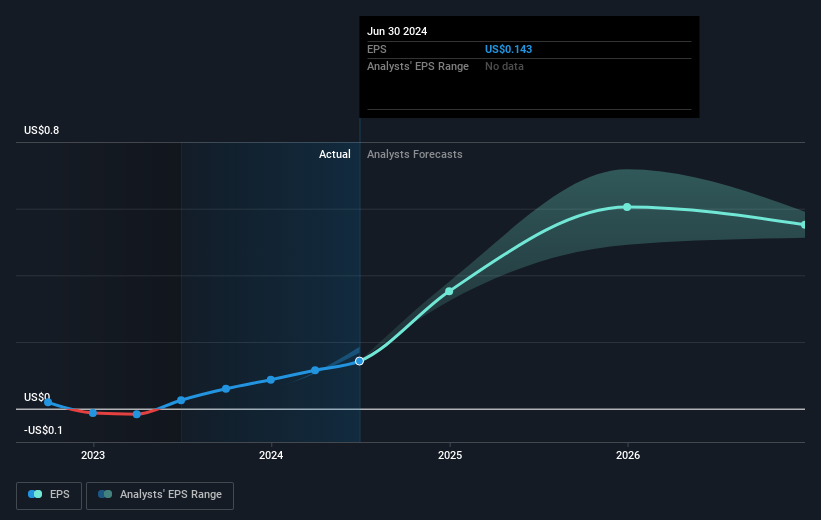The height and width of the screenshot is (520, 821).
Task: Click the -US$0.1 y-axis label
Action: tap(43, 430)
